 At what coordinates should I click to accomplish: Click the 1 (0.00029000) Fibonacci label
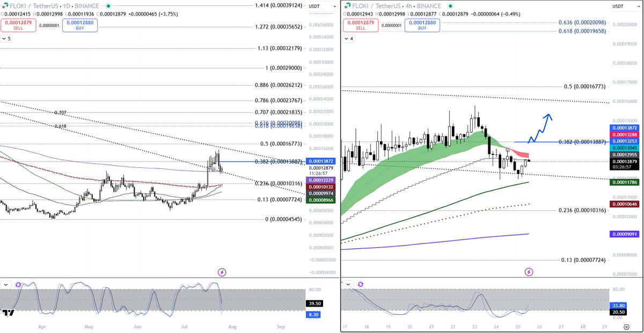point(283,68)
